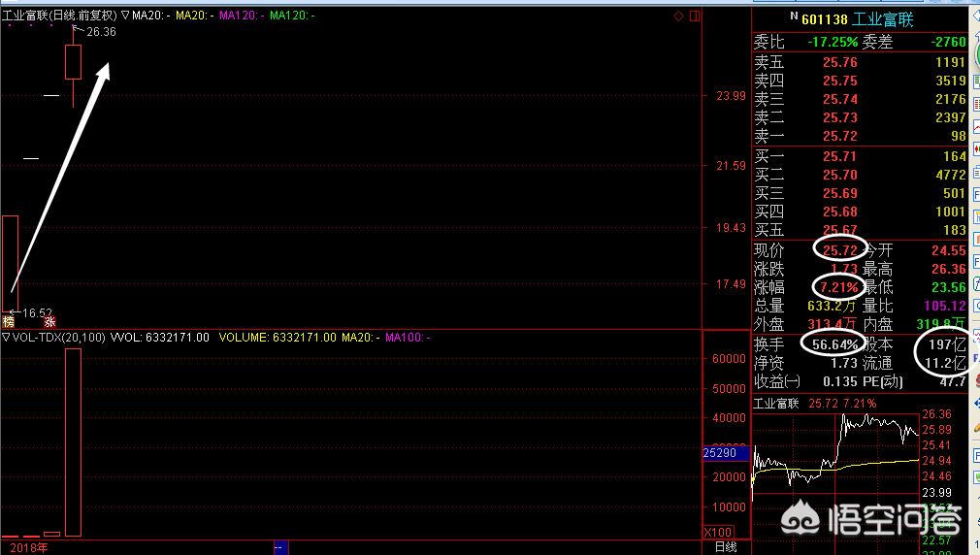Click the 25.89 label on the mini chart axis

(x=936, y=430)
